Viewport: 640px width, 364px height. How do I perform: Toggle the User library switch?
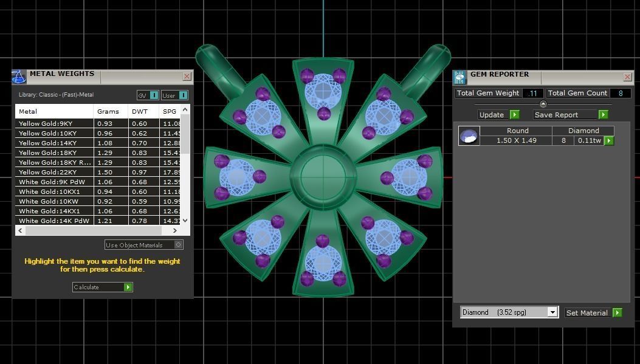pos(184,95)
